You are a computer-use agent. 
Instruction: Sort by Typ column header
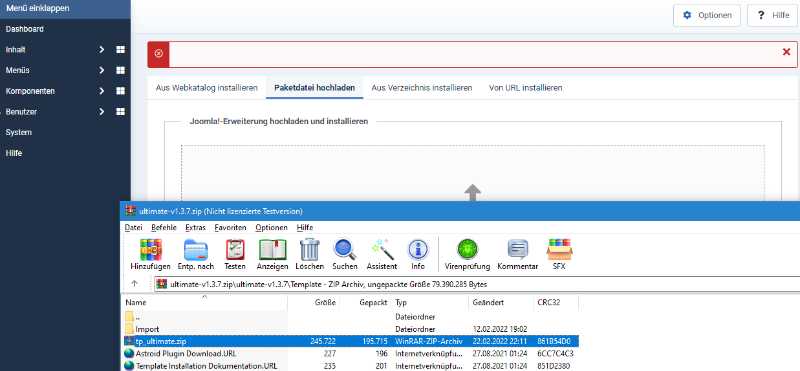(x=430, y=302)
